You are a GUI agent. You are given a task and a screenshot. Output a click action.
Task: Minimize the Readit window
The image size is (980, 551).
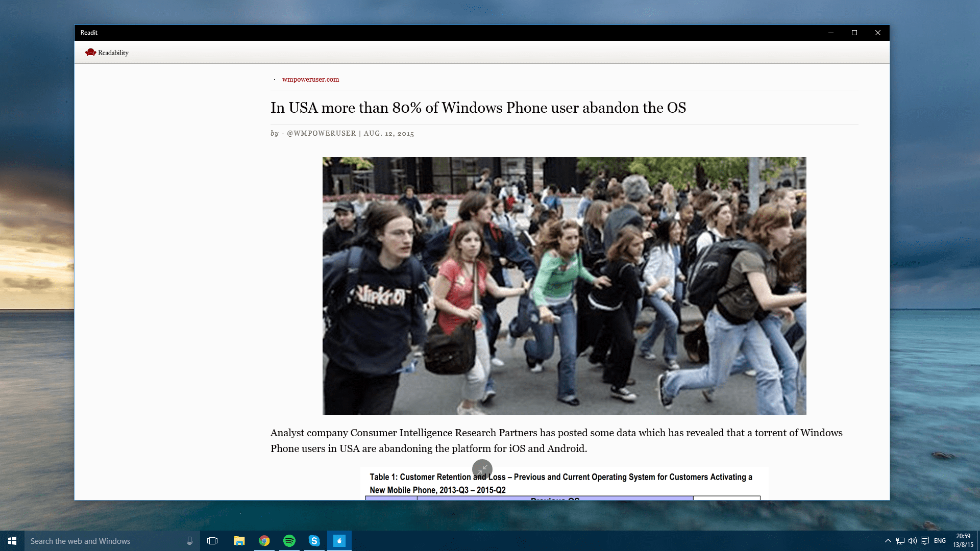pos(831,33)
